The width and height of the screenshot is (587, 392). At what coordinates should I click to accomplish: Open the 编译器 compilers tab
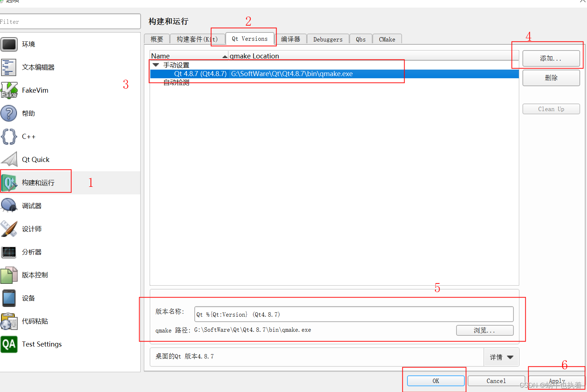click(x=291, y=39)
